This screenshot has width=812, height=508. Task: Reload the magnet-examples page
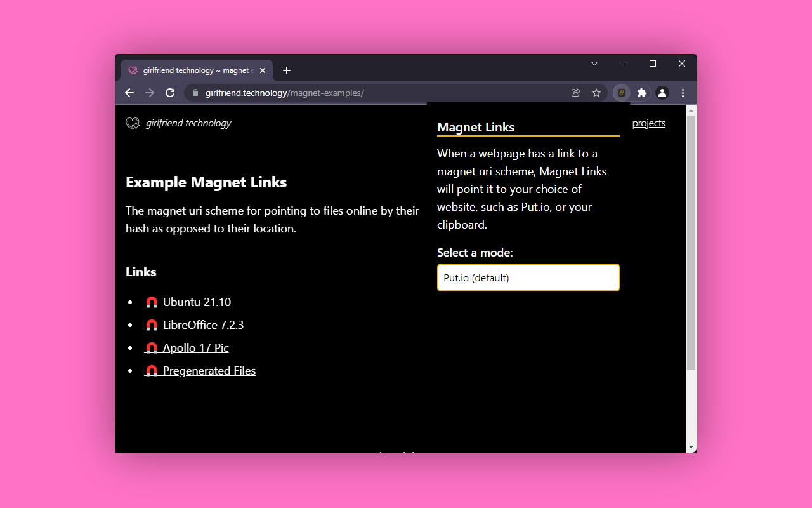click(170, 92)
